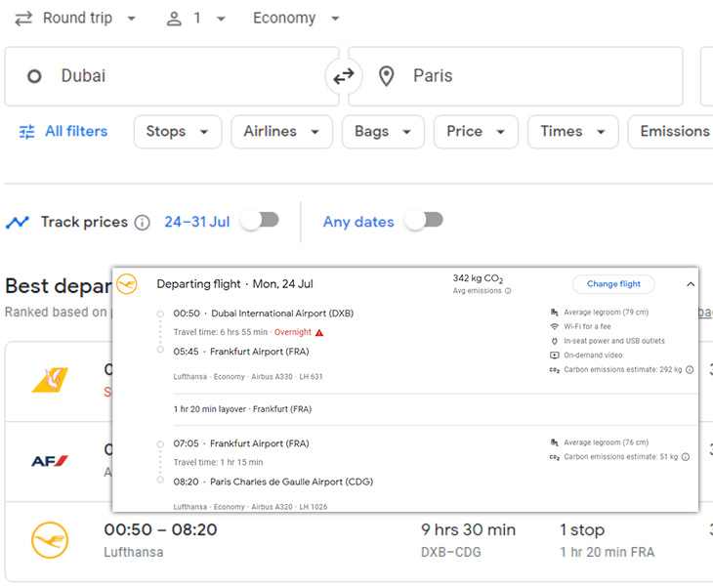The height and width of the screenshot is (588, 713).
Task: Select the Lufthansa 00:50 – 08:20 flight
Action: click(x=359, y=541)
